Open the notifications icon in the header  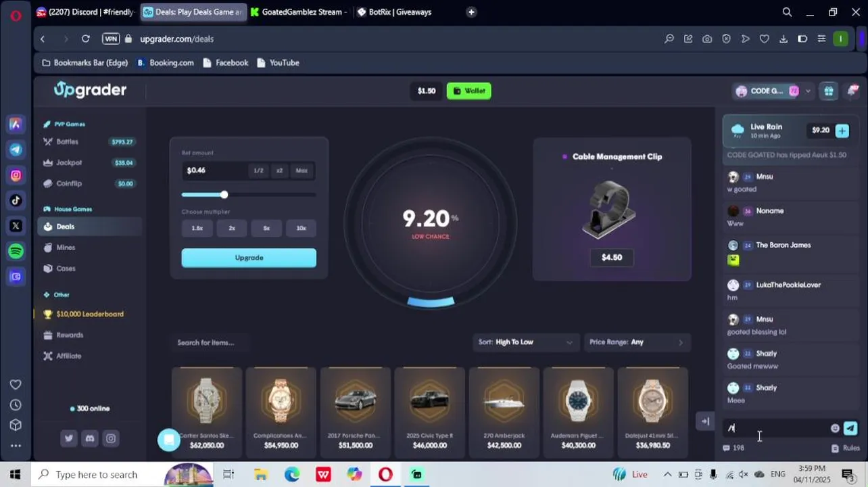pyautogui.click(x=852, y=91)
